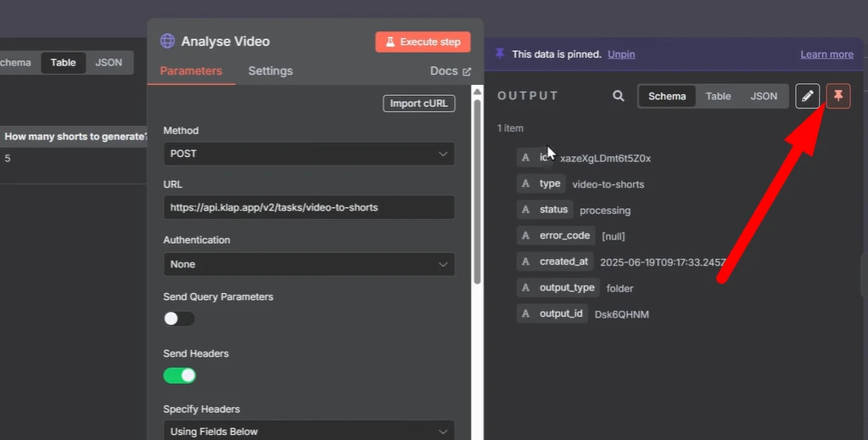Image resolution: width=868 pixels, height=440 pixels.
Task: Click the created_at timestamp value
Action: click(663, 262)
